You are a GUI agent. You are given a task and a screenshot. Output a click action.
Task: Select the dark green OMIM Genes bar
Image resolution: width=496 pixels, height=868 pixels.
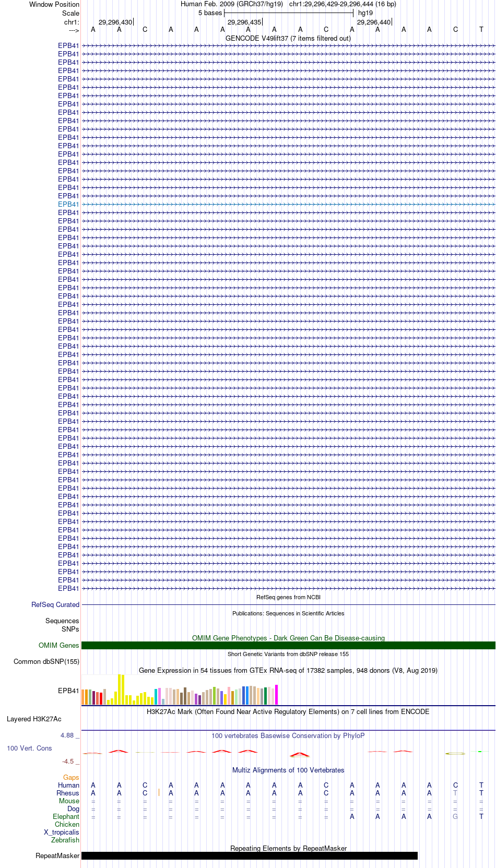pos(288,645)
